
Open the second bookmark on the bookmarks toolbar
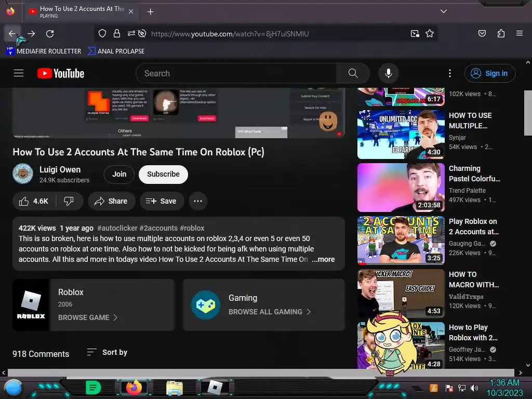pyautogui.click(x=116, y=51)
